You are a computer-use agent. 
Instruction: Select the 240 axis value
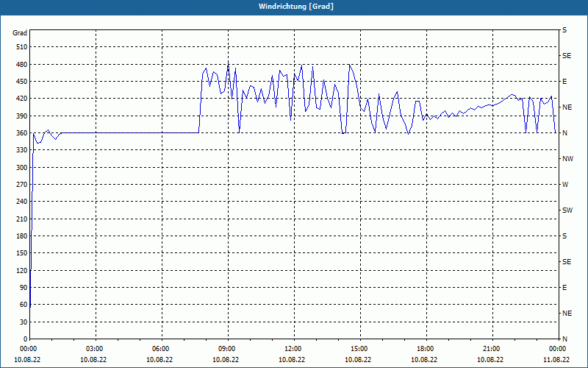point(22,202)
